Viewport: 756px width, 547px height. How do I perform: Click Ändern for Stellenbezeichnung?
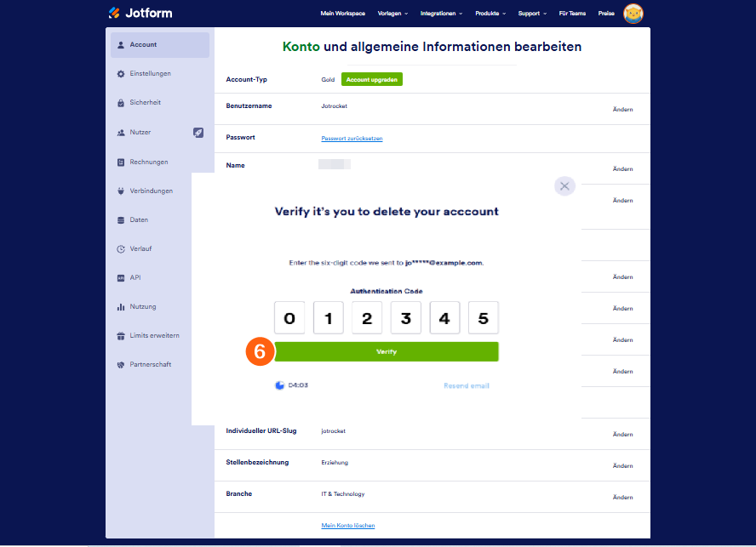[x=622, y=465]
